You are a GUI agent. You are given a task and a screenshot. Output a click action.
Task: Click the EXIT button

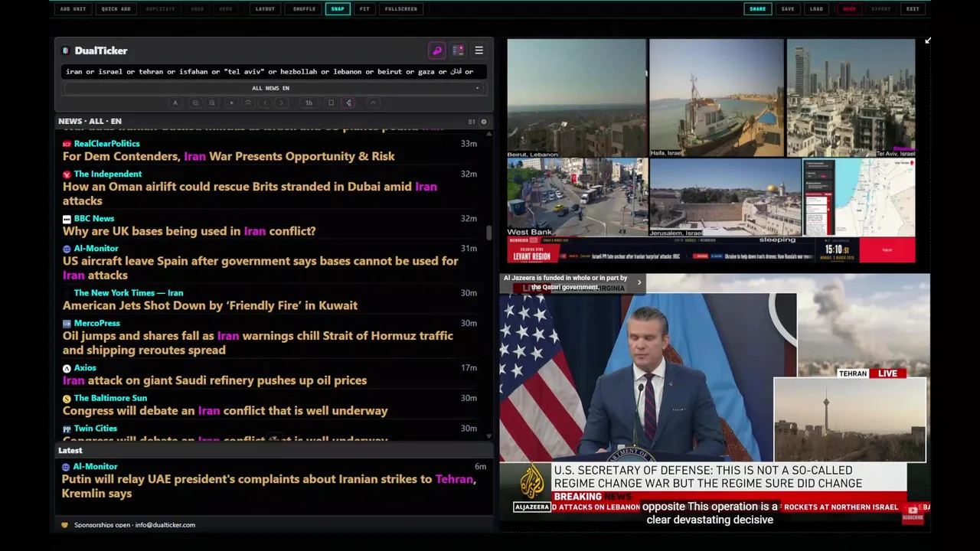click(x=913, y=9)
